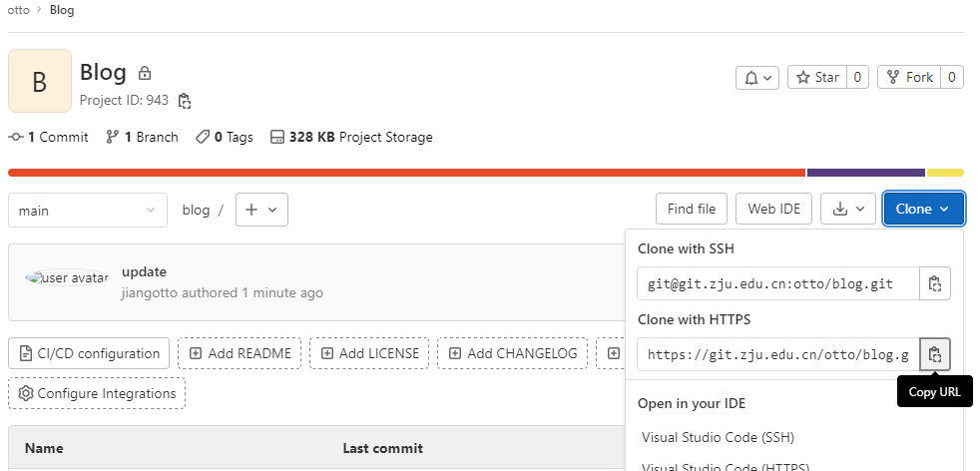View the 1 Commit link
Image resolution: width=980 pixels, height=471 pixels.
(x=49, y=137)
